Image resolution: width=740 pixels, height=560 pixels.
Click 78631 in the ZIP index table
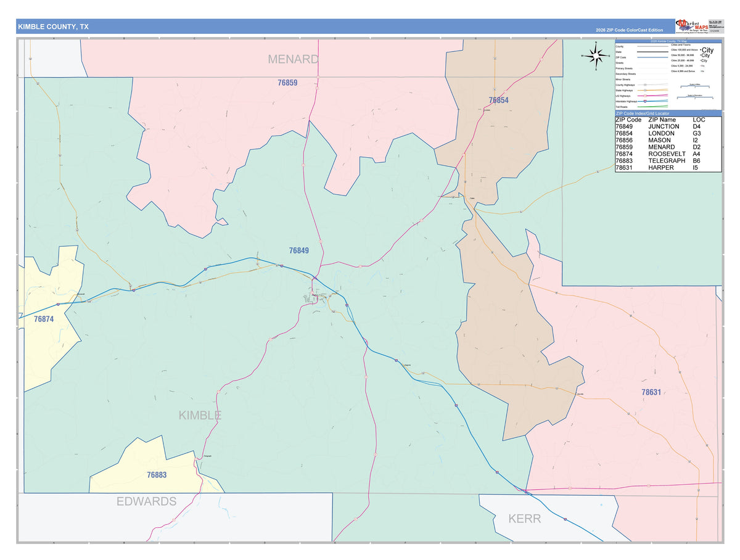(624, 167)
